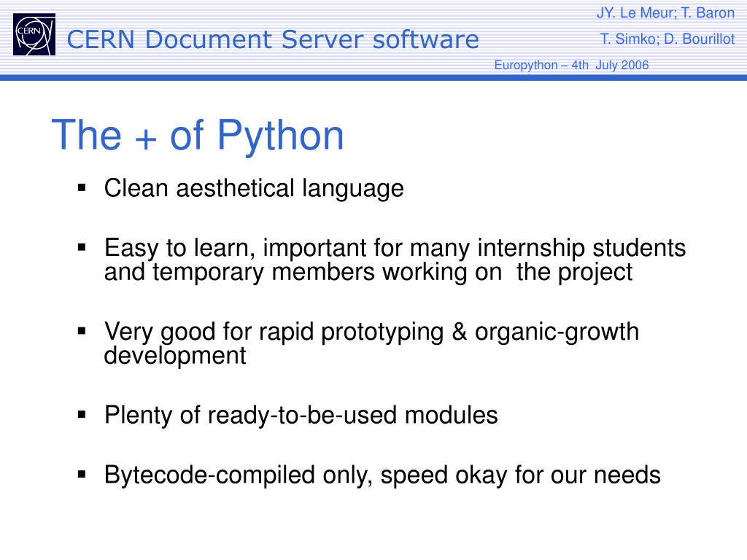The height and width of the screenshot is (560, 747).
Task: Click the author line "JY. Le Meur; T. Baron"
Action: tap(665, 13)
